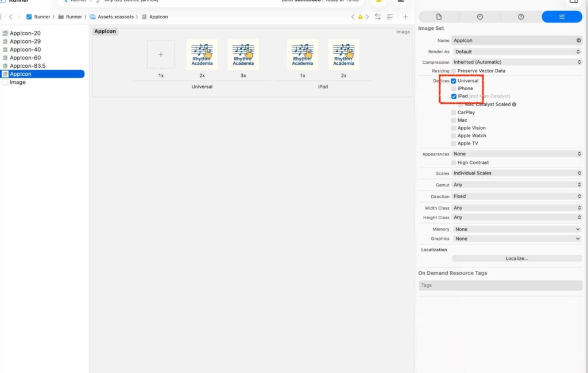Enable the Apple Watch device checkbox
The height and width of the screenshot is (373, 588).
[454, 136]
